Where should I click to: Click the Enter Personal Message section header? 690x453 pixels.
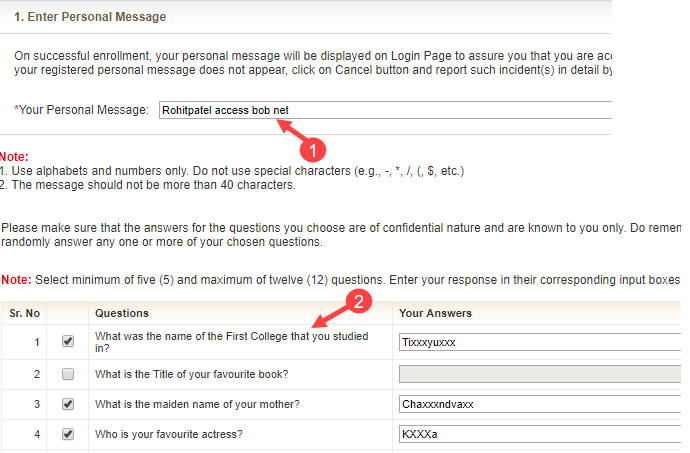coord(90,17)
